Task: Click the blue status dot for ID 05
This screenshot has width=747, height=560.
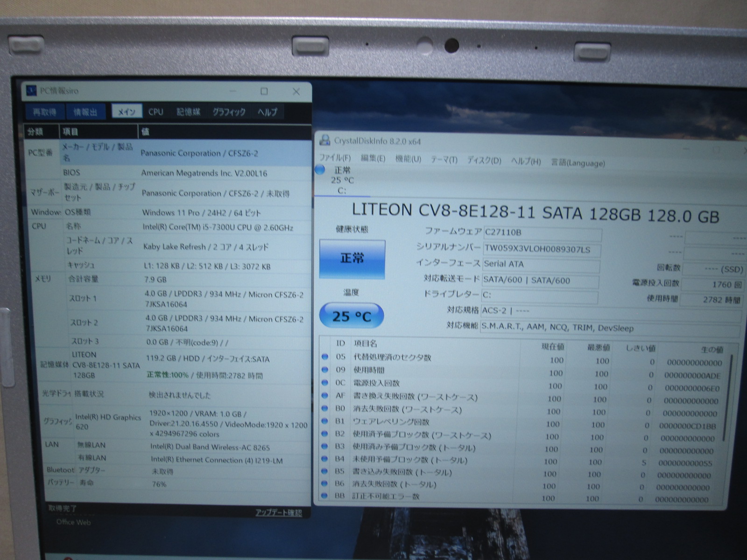Action: pos(325,357)
